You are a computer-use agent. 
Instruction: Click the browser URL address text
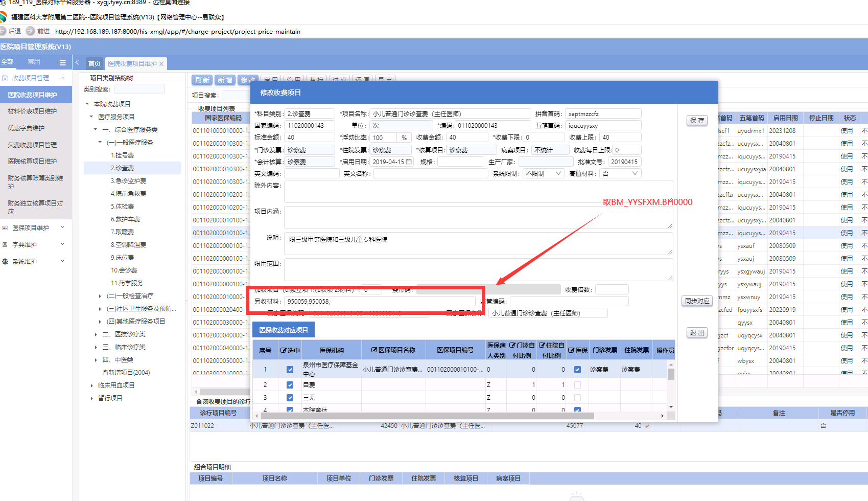pyautogui.click(x=178, y=32)
